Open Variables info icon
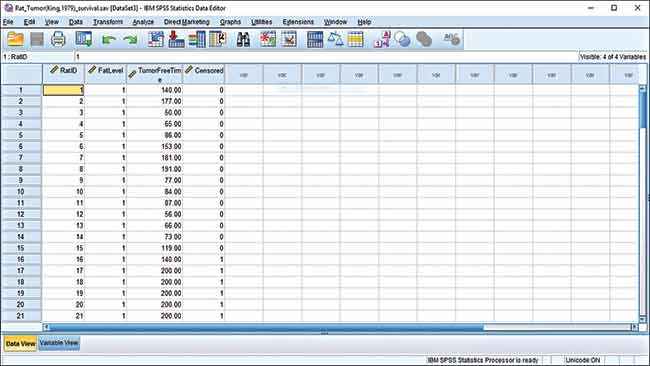The width and height of the screenshot is (650, 366). [x=197, y=39]
